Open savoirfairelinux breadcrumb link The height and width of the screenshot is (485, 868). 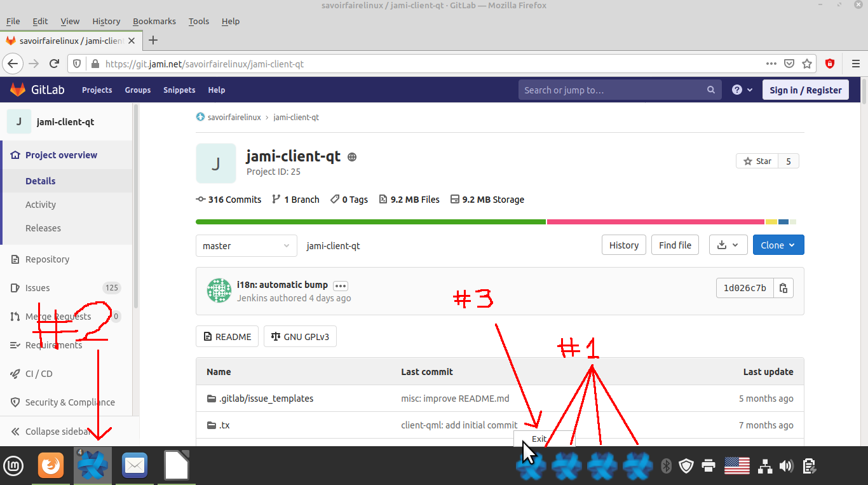[234, 118]
